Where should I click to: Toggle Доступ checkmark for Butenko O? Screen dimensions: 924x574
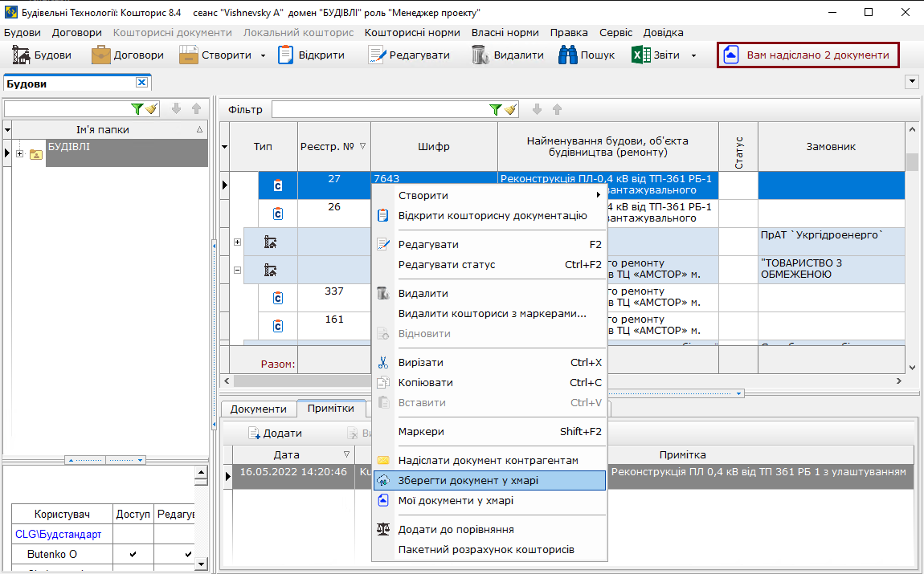tap(133, 554)
